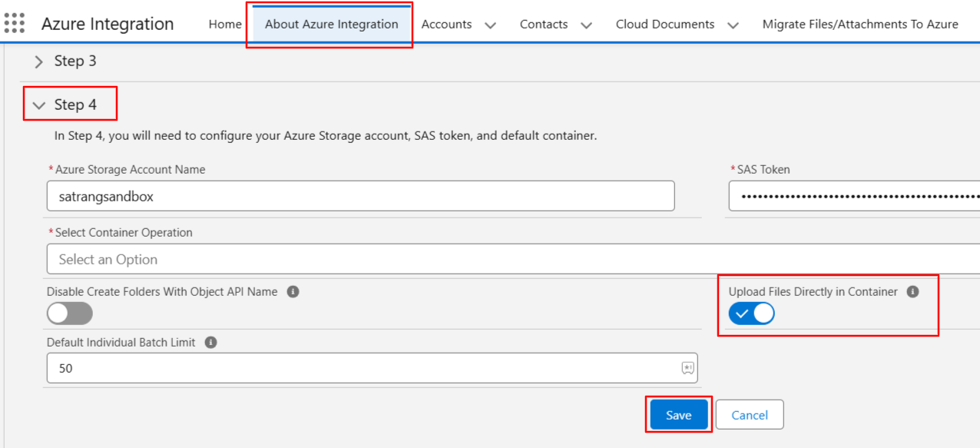Image resolution: width=980 pixels, height=448 pixels.
Task: Click the Azure Storage Account Name field
Action: click(x=361, y=196)
